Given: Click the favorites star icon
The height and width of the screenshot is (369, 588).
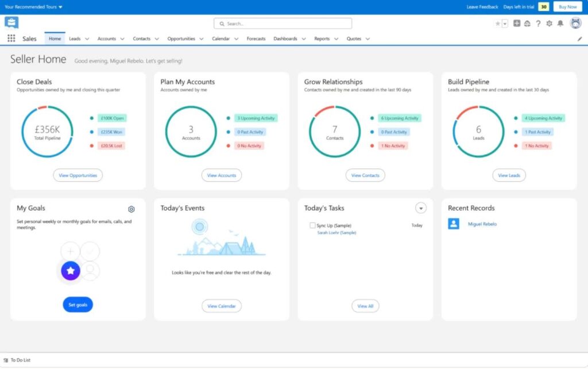Looking at the screenshot, I should tap(497, 24).
